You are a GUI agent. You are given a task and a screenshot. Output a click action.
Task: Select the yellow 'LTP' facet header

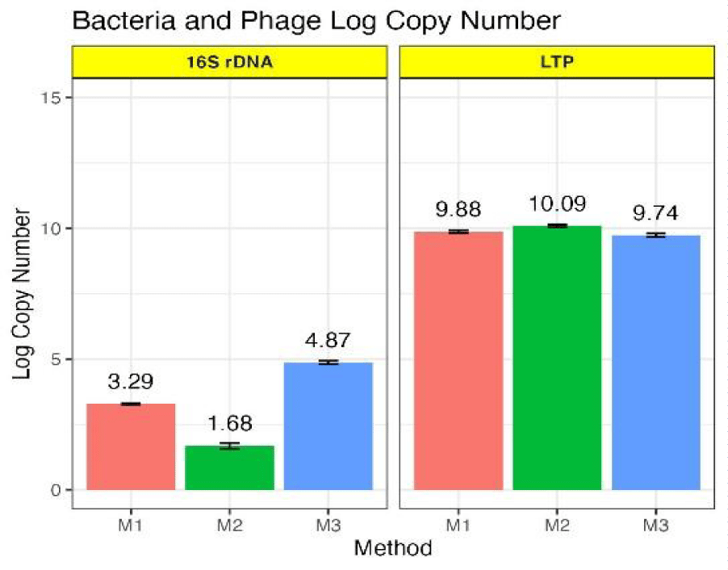(557, 61)
